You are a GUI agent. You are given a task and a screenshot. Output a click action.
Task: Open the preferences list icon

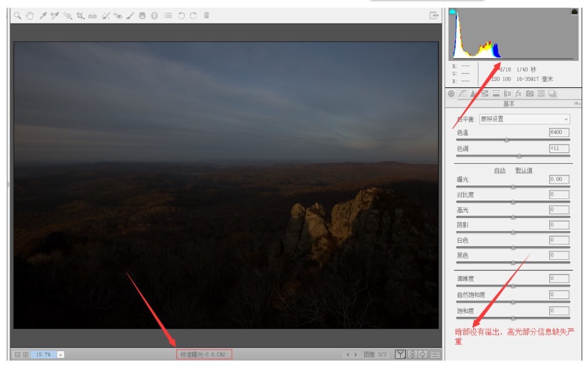168,16
